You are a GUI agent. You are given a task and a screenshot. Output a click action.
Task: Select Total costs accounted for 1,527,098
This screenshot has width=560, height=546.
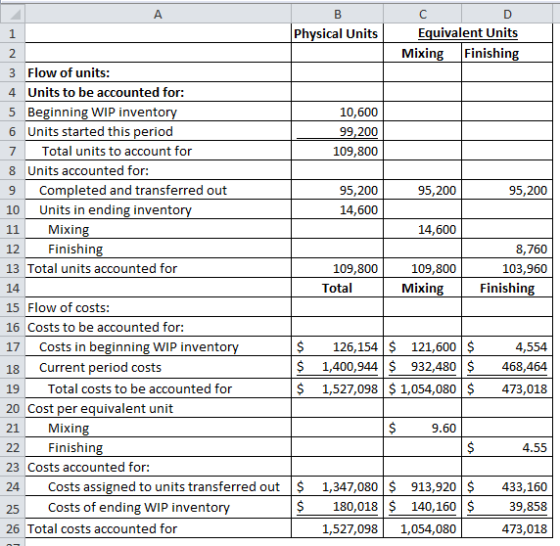(x=338, y=529)
